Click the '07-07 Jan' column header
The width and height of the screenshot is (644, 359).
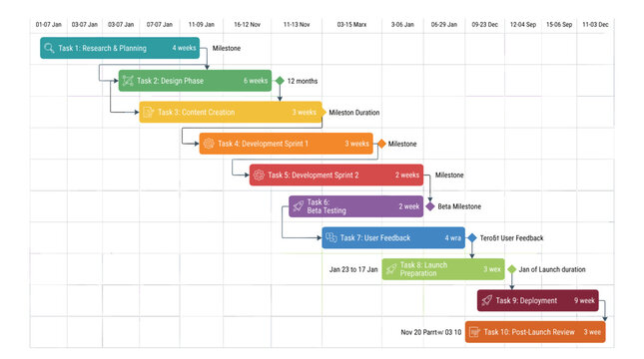tap(160, 25)
